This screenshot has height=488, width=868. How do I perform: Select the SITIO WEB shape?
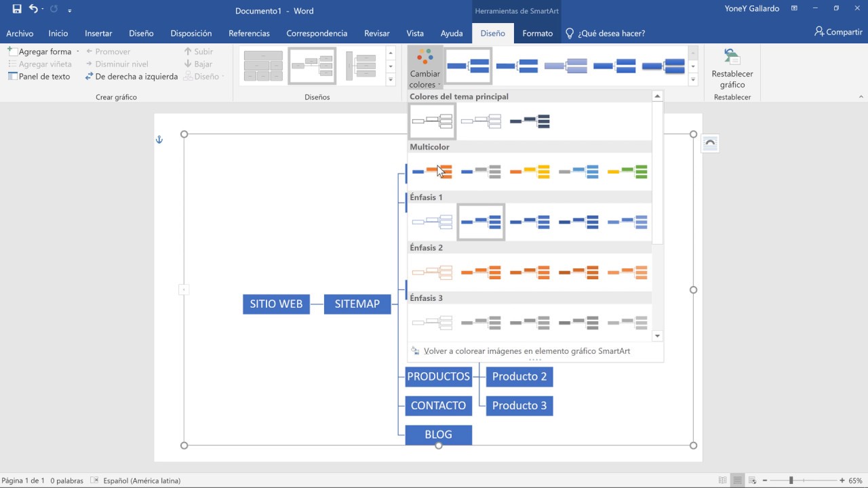[x=276, y=304]
